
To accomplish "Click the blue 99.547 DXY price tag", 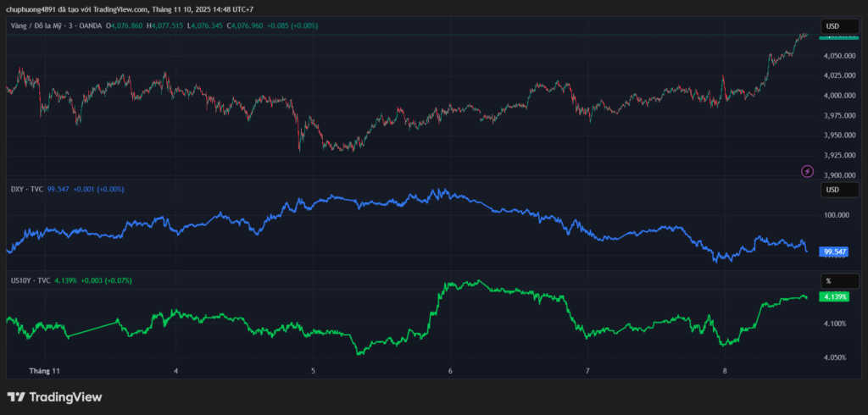I will (x=834, y=252).
